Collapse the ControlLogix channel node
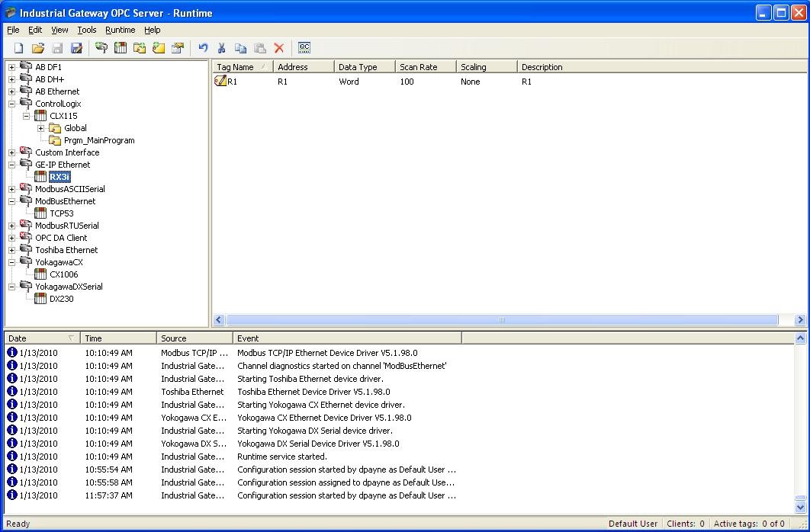Viewport: 810px width, 532px height. pos(11,104)
